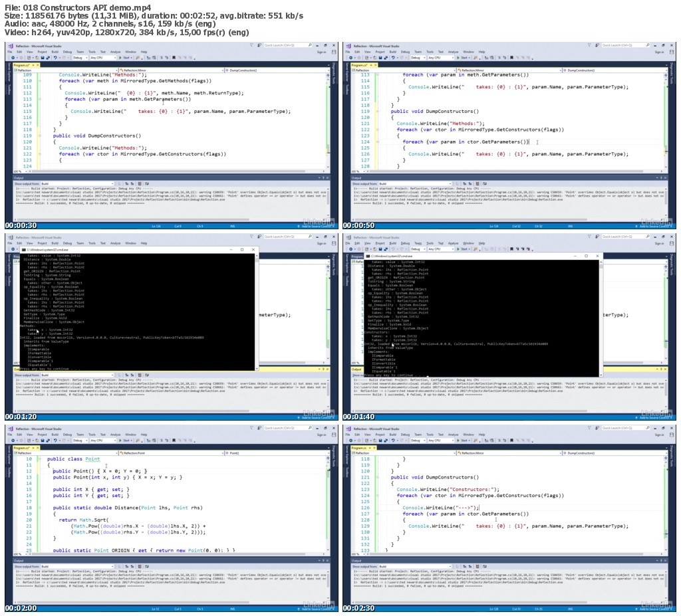The width and height of the screenshot is (681, 616).
Task: Open Build menu in 00:00:30 frame
Action: 55,52
